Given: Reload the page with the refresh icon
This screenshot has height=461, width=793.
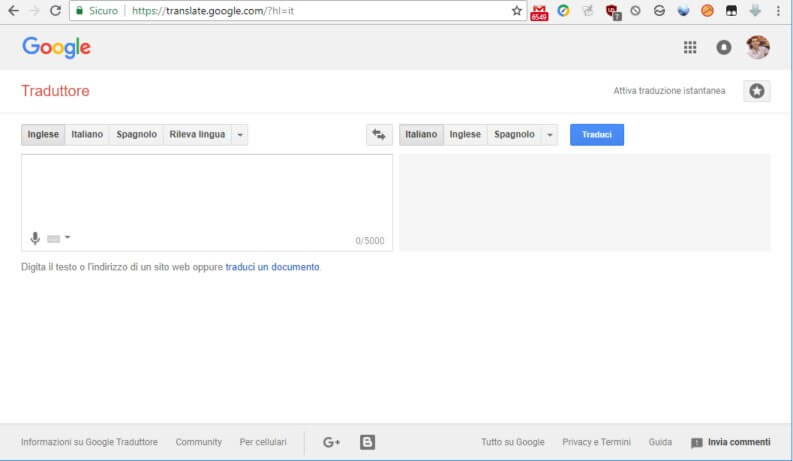Looking at the screenshot, I should click(55, 11).
